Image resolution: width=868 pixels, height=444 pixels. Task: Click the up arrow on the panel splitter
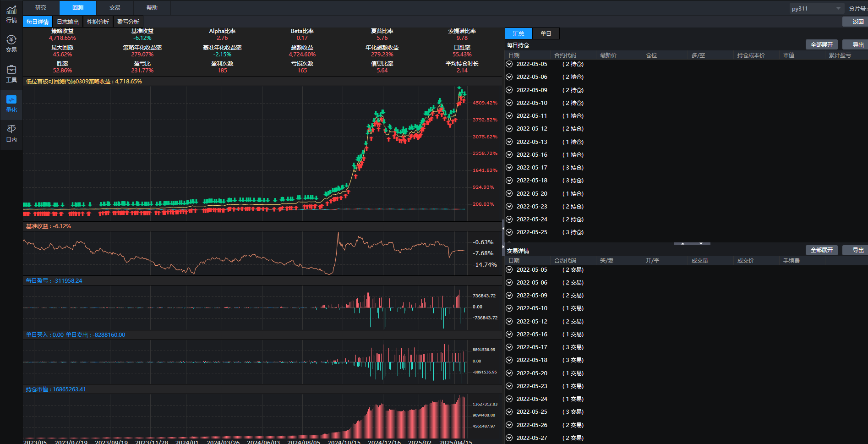pos(682,244)
